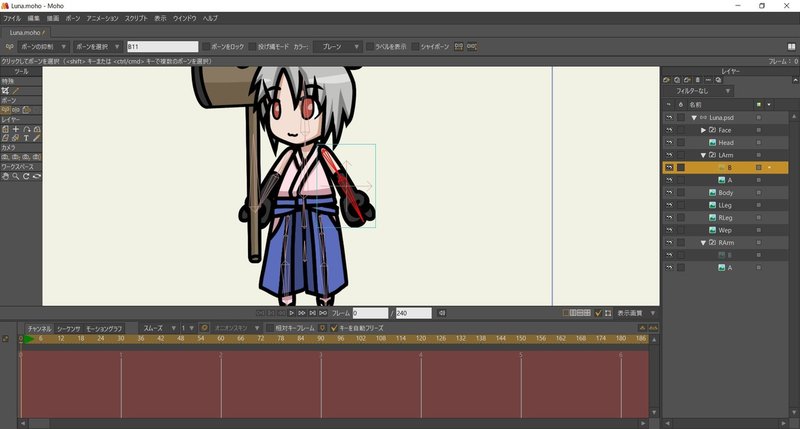The width and height of the screenshot is (800, 429).
Task: Collapse the LArm layer group
Action: click(703, 155)
